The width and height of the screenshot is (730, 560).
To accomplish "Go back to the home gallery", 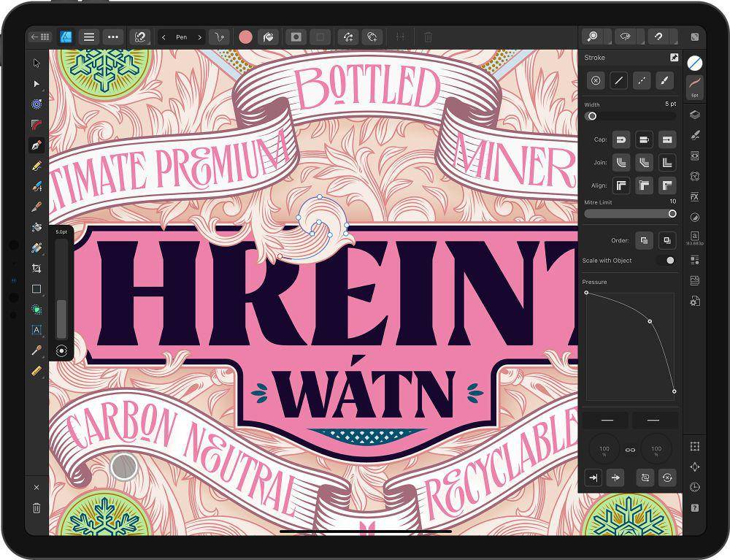I will 40,37.
